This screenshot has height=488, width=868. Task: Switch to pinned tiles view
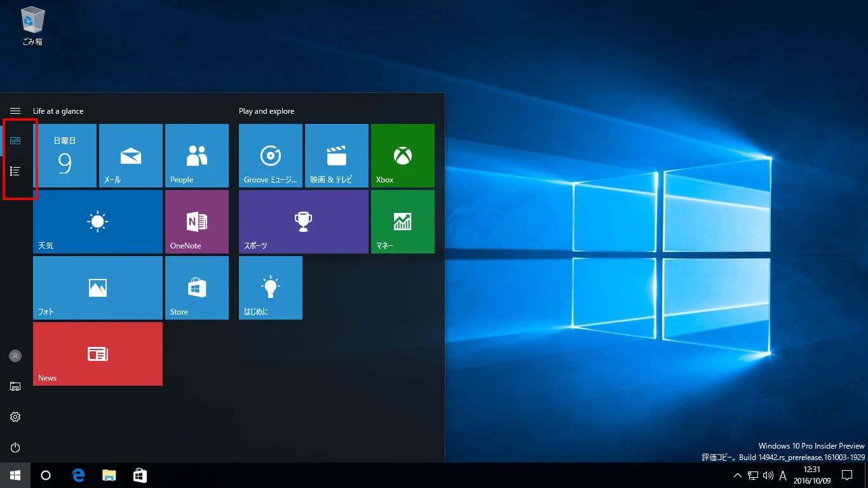pos(15,140)
